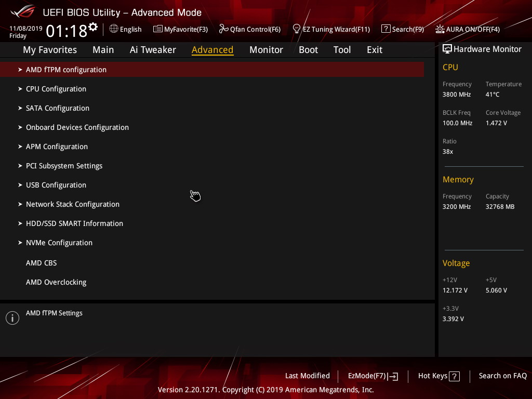Open Last Modified list
The image size is (532, 399).
308,376
